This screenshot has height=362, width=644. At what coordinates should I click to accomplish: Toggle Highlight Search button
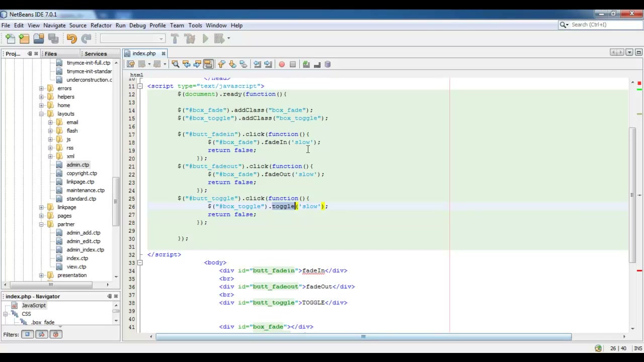208,64
